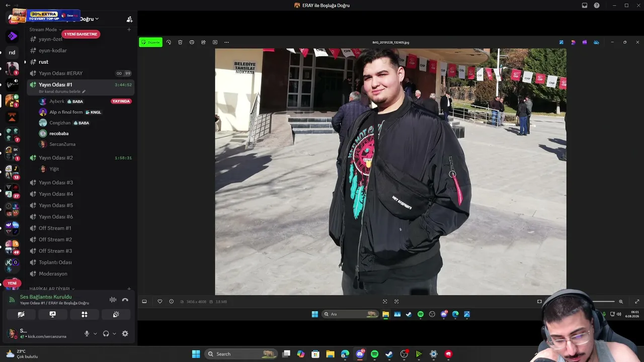Enter full screen in the Photos viewer
This screenshot has width=644, height=362.
click(637, 302)
